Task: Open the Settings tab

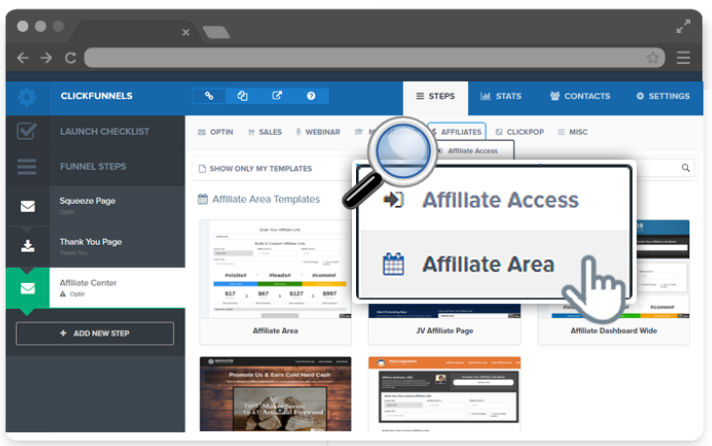Action: click(663, 96)
